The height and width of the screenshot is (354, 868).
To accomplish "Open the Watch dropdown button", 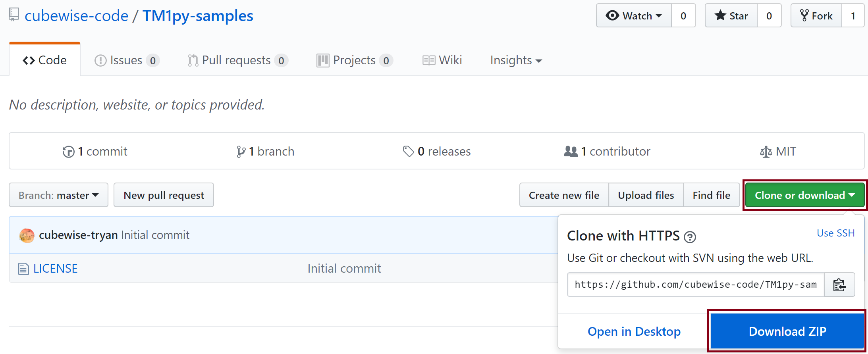I will 634,15.
